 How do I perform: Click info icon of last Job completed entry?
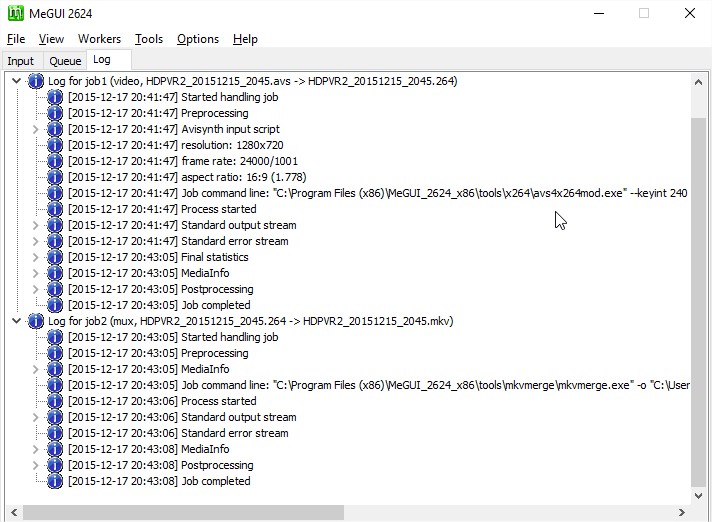pyautogui.click(x=55, y=481)
